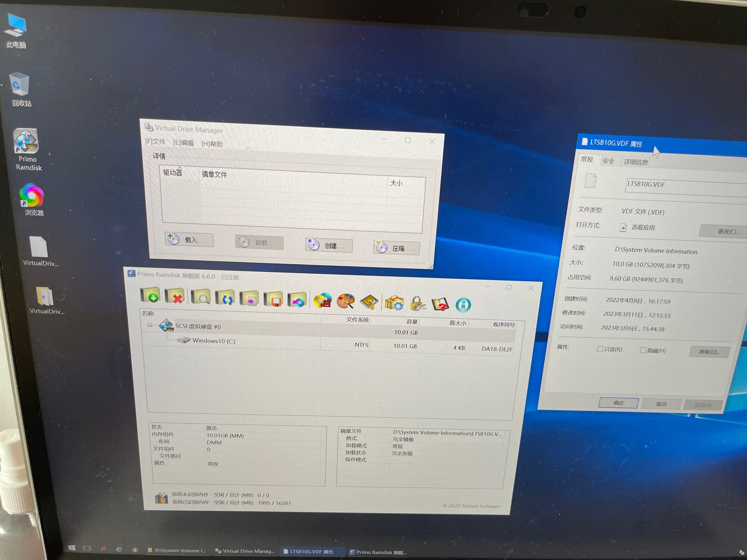
Task: Open the [H]帮助 menu in Virtual Drive Manager
Action: pyautogui.click(x=212, y=144)
